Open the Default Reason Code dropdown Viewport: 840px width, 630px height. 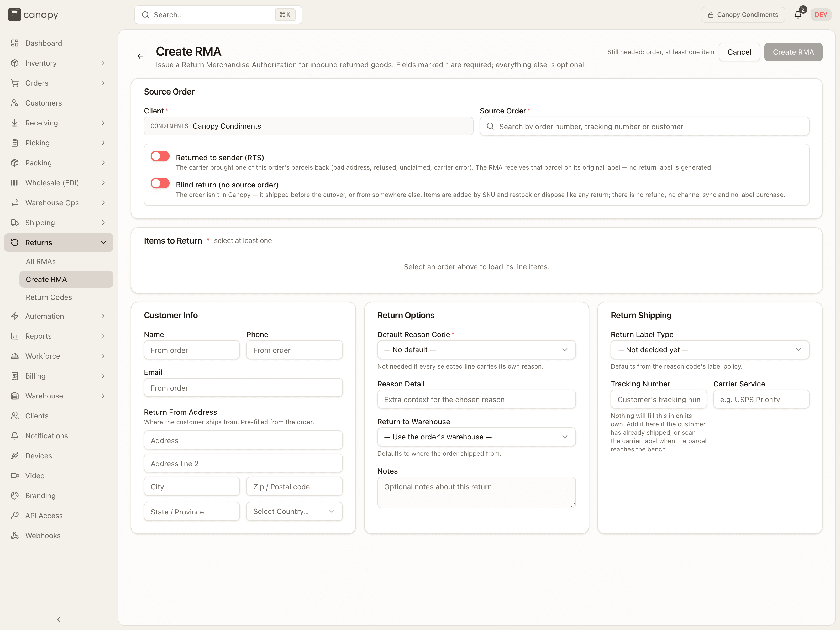(476, 350)
